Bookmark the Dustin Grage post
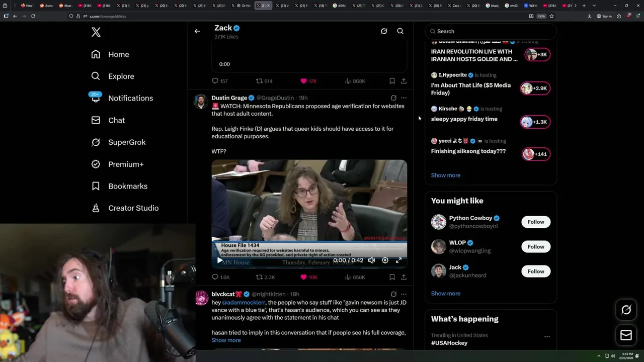This screenshot has height=362, width=644. (392, 277)
